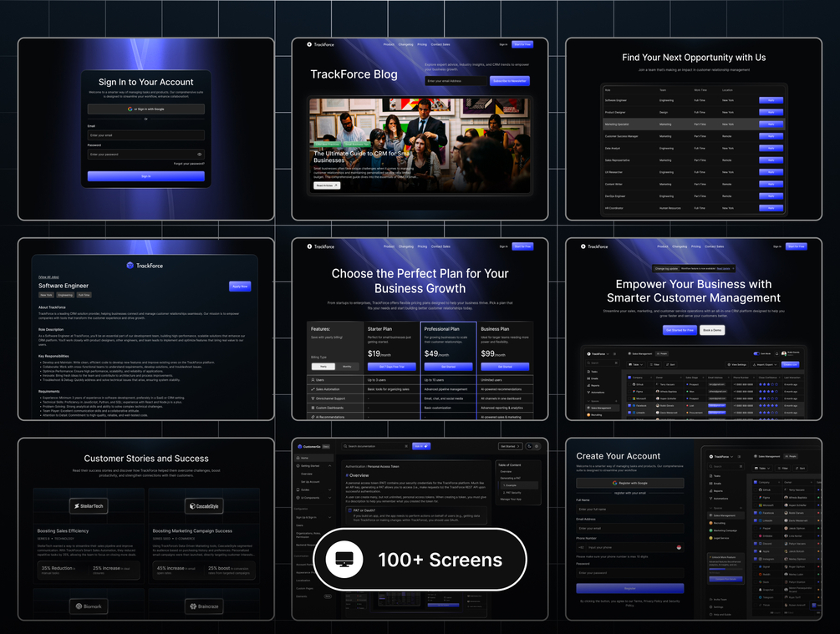Open Table view dropdown in landing page dashboard
This screenshot has height=634, width=840.
635,364
